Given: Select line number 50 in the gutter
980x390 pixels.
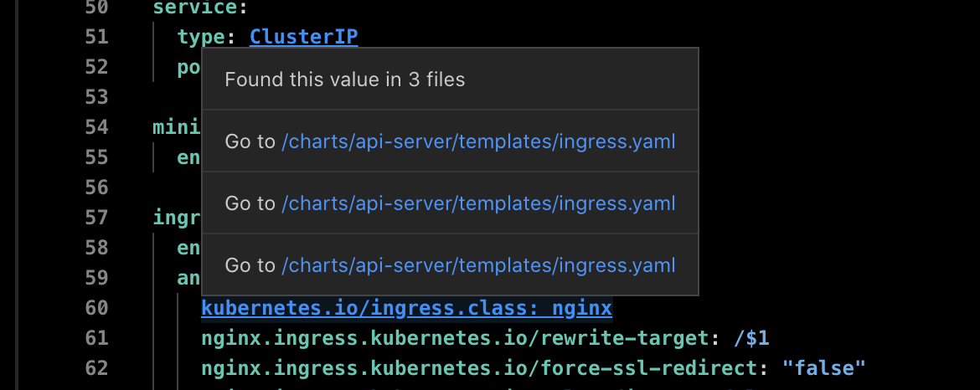Looking at the screenshot, I should 96,8.
